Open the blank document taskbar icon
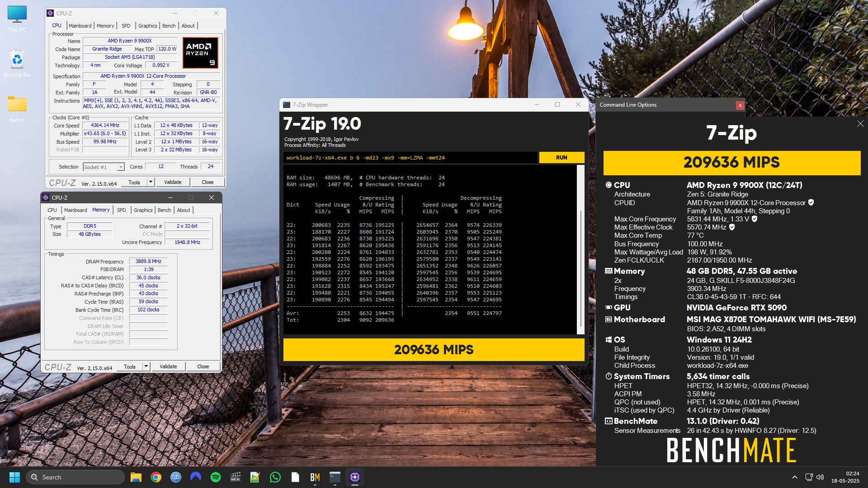The width and height of the screenshot is (868, 488). point(295,477)
